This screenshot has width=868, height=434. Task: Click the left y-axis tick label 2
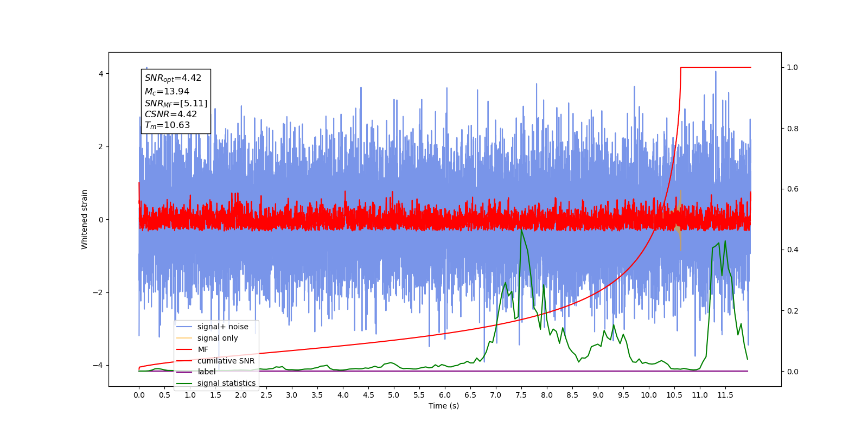coord(100,146)
